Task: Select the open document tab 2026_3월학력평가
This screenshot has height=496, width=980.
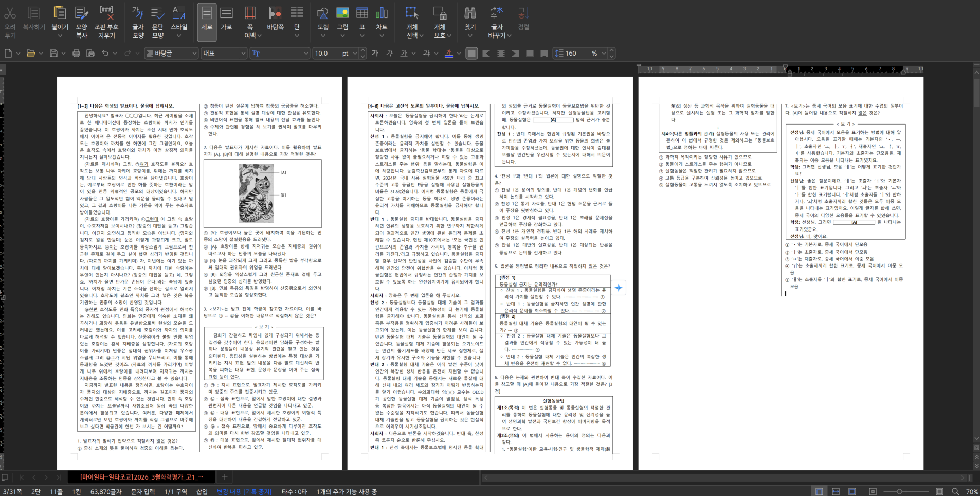Action: point(141,477)
